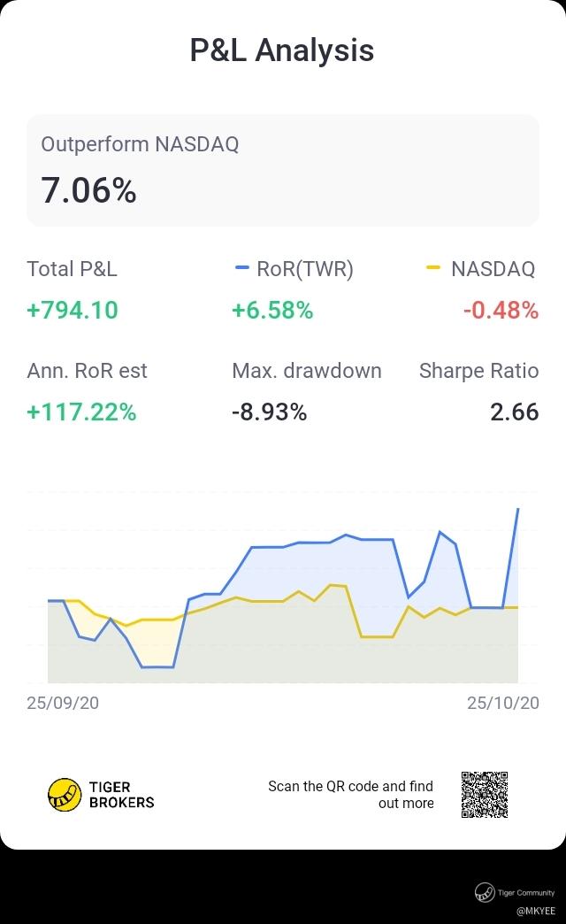Click the @MKYEE username watermark
Screen dimensions: 566x924
point(537,910)
